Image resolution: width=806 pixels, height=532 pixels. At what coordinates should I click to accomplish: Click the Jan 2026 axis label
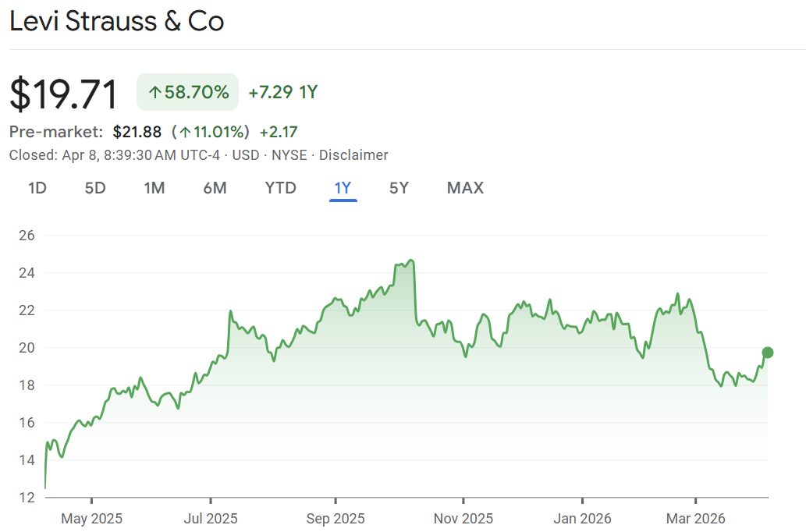coord(582,518)
